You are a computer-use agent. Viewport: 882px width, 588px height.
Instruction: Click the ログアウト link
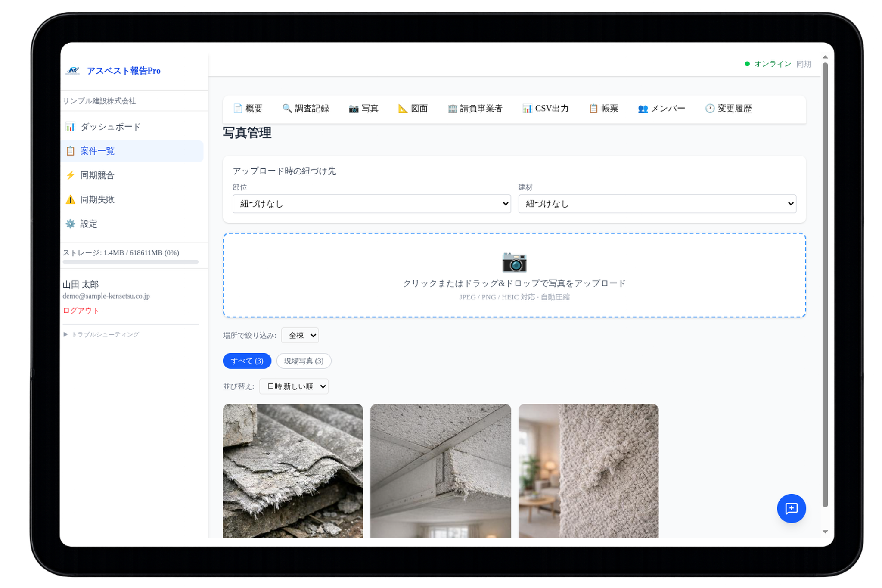pos(81,310)
